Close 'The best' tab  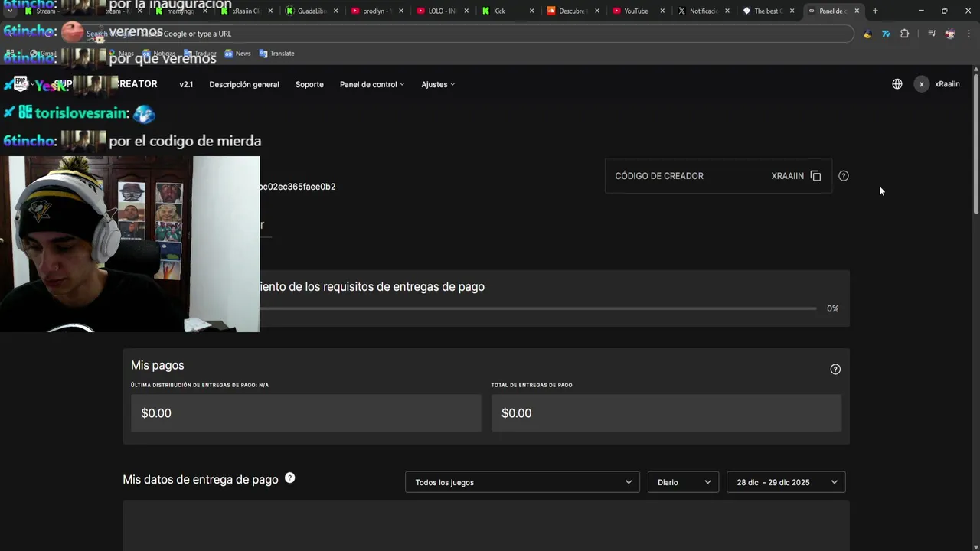(x=792, y=11)
